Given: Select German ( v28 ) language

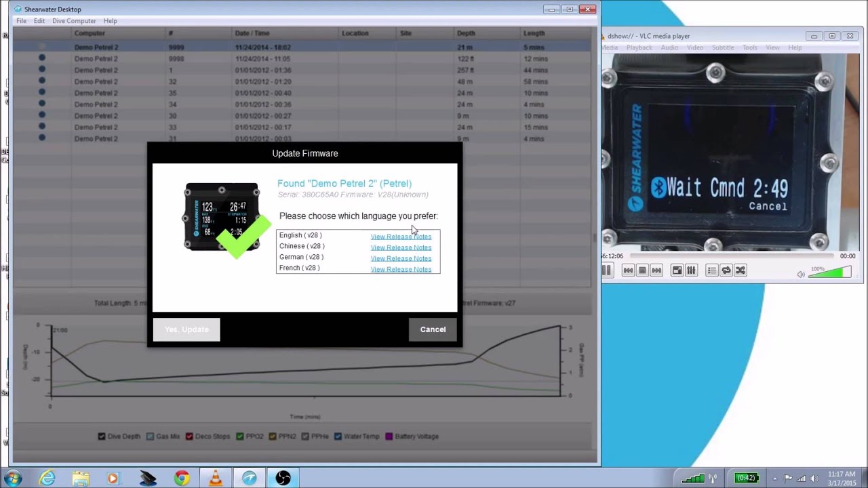Looking at the screenshot, I should pos(301,257).
